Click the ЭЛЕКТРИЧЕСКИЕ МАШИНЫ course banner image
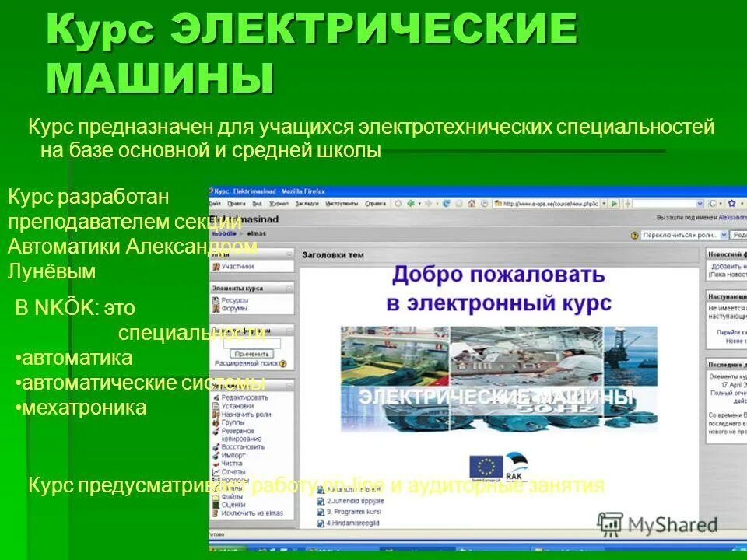747x560 pixels. pos(499,379)
